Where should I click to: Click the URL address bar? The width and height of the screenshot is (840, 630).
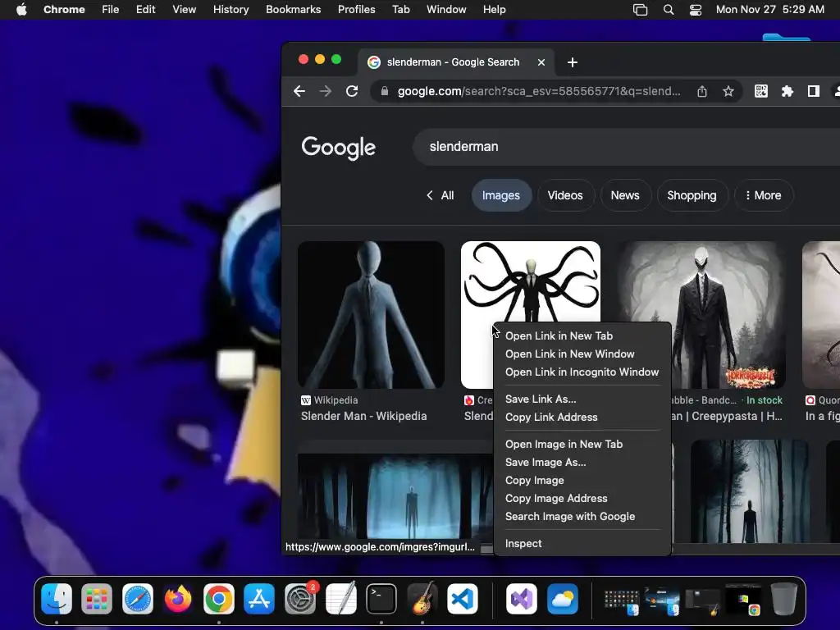(x=539, y=92)
